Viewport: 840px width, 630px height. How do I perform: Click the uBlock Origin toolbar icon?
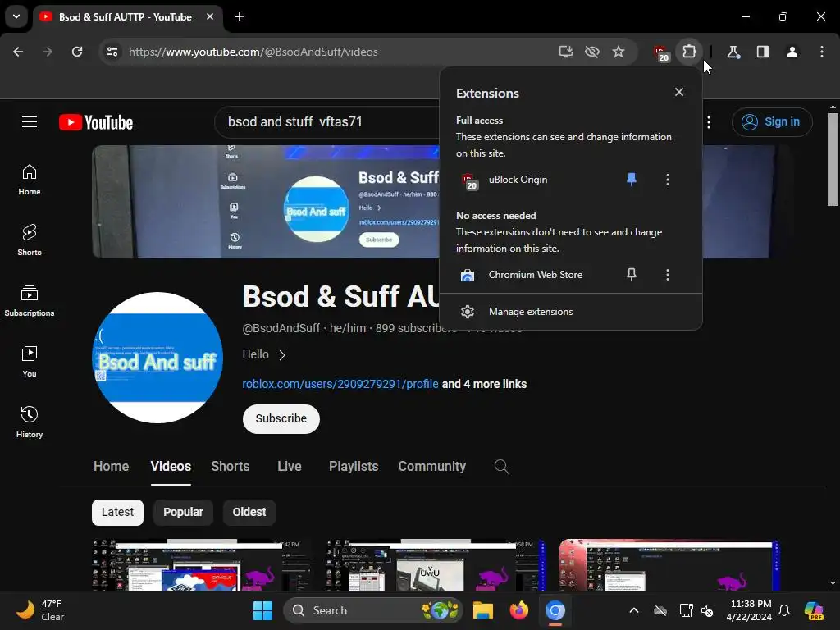tap(661, 53)
